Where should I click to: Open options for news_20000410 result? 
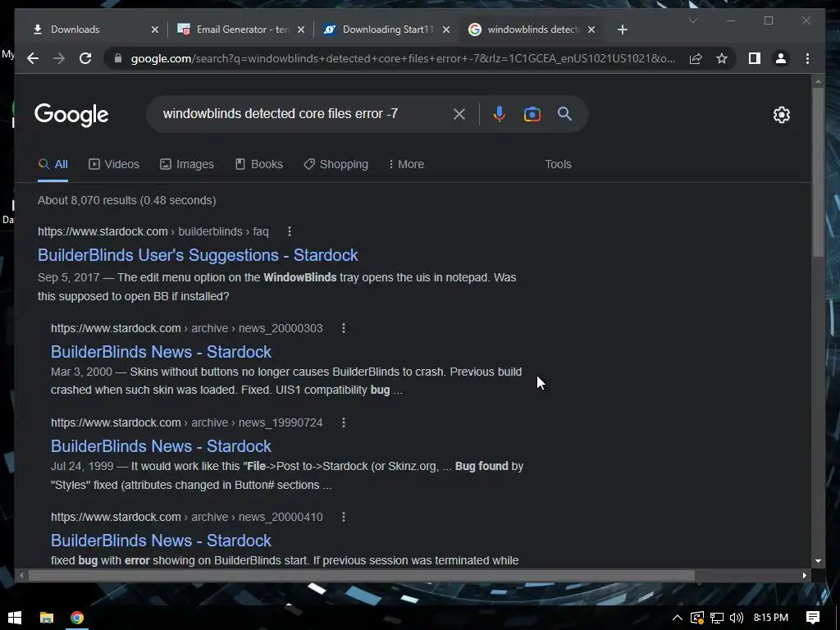tap(344, 517)
